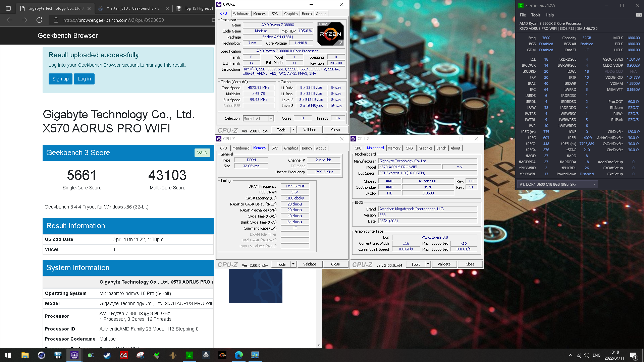The height and width of the screenshot is (362, 644).
Task: Click Close button in top CPU-Z window
Action: pos(335,130)
